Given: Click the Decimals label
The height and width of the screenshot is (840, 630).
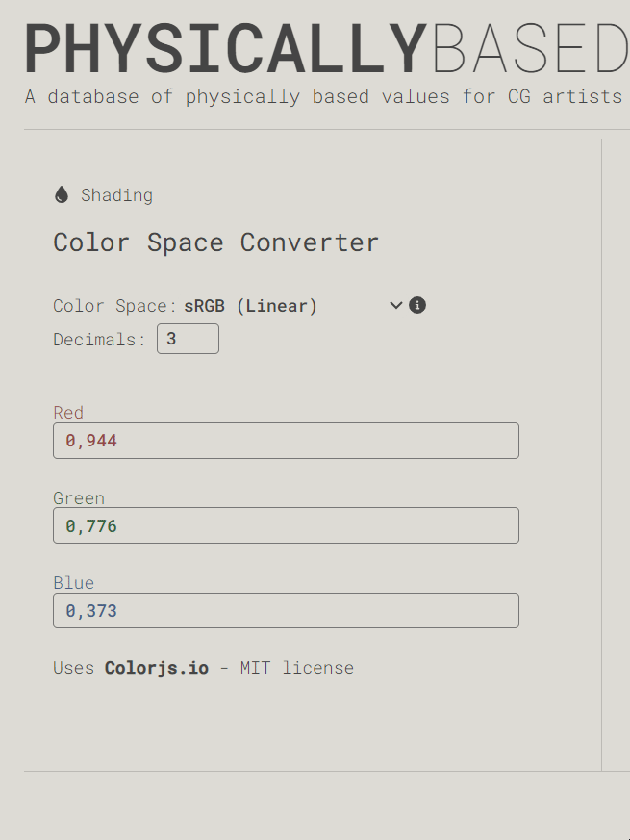Looking at the screenshot, I should pyautogui.click(x=100, y=340).
